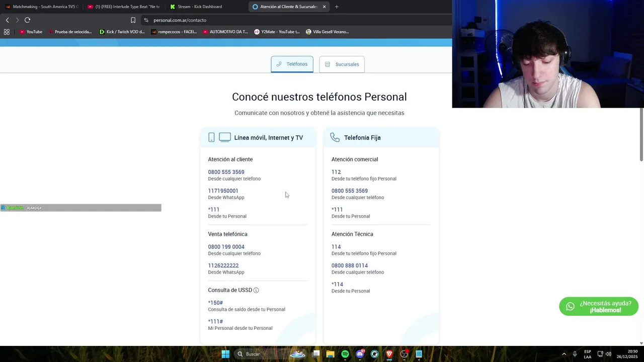Click 0800 555 3569 under Atención al cliente
The image size is (644, 362).
[226, 172]
